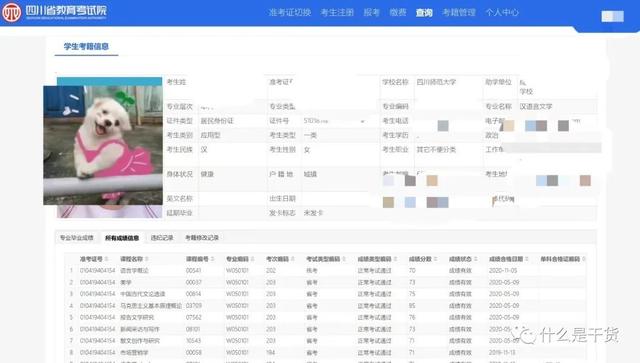Viewport: 640px width, 363px height.
Task: Click the score 95 cell
Action: coord(412,306)
